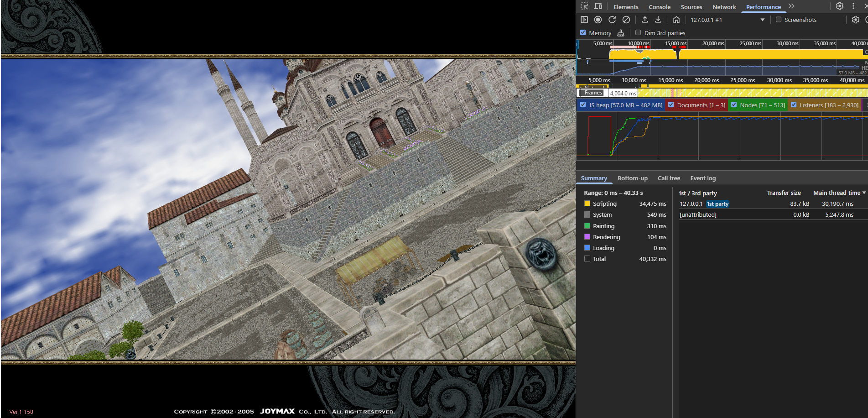The image size is (868, 418).
Task: Click the Frames track label
Action: 593,93
